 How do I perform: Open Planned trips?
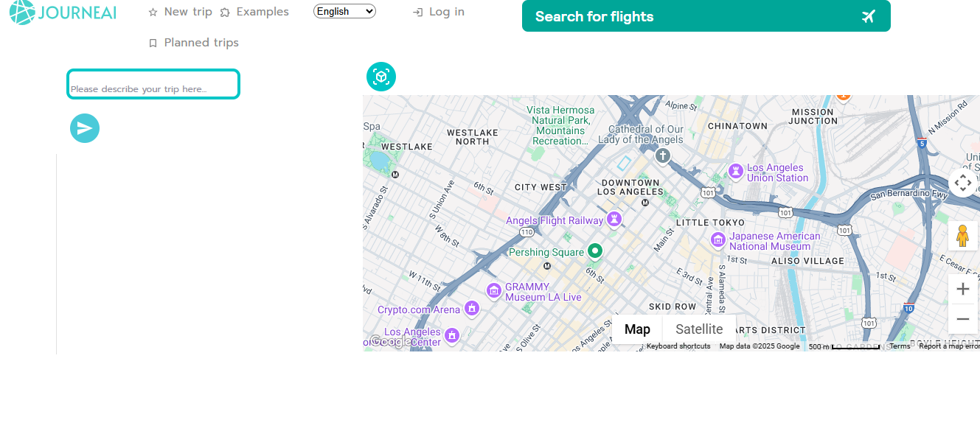(193, 43)
